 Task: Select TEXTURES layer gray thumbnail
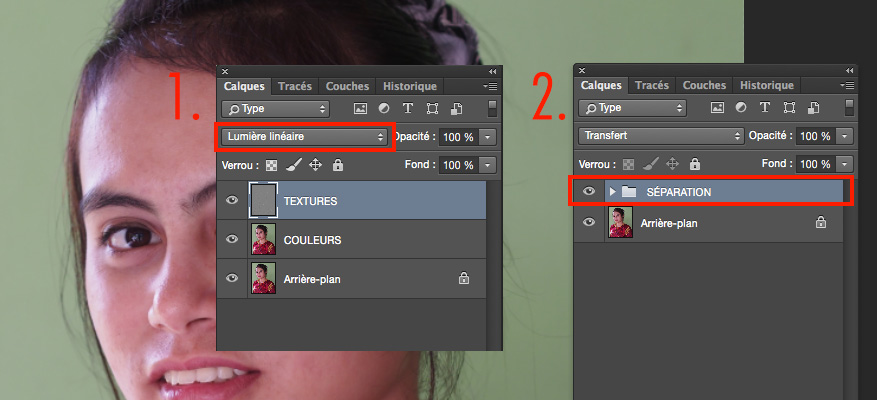[x=263, y=200]
